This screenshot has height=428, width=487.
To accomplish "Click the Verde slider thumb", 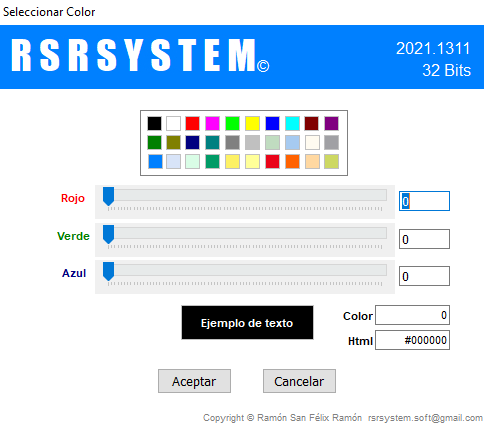I will 108,234.
